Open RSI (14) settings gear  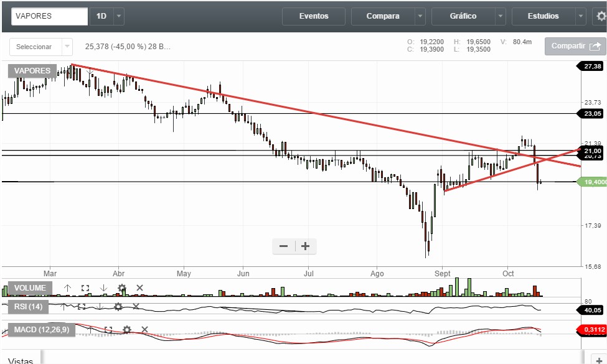click(x=118, y=307)
